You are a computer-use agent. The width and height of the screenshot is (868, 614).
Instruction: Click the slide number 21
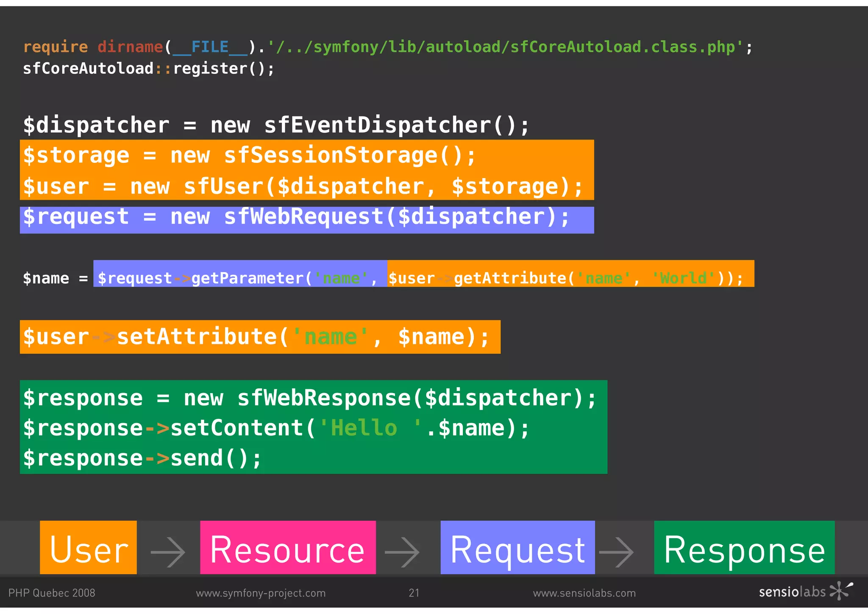[414, 593]
